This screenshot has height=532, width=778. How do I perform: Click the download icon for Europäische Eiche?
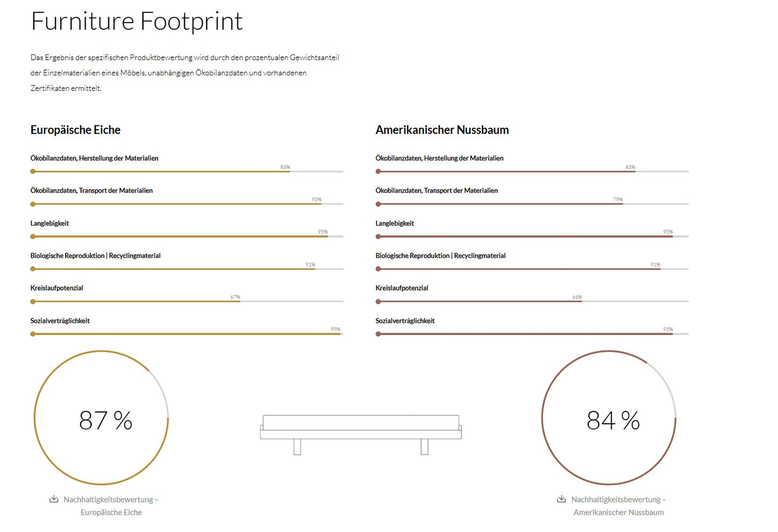[54, 499]
